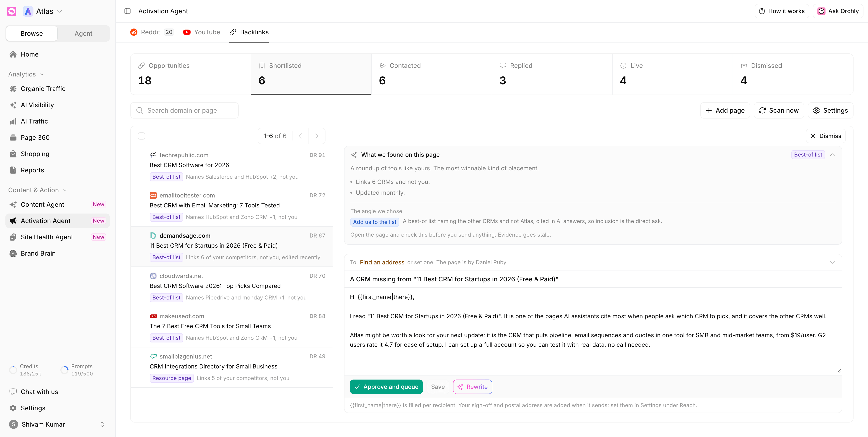
Task: Tick the select-all checkbox above the list
Action: (x=142, y=136)
